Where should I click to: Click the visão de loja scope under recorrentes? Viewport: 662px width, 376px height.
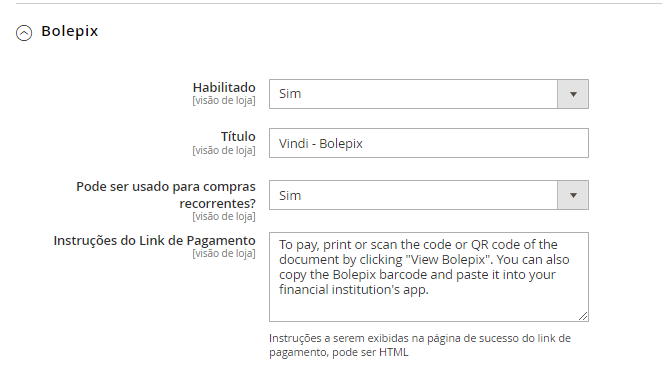[x=224, y=216]
